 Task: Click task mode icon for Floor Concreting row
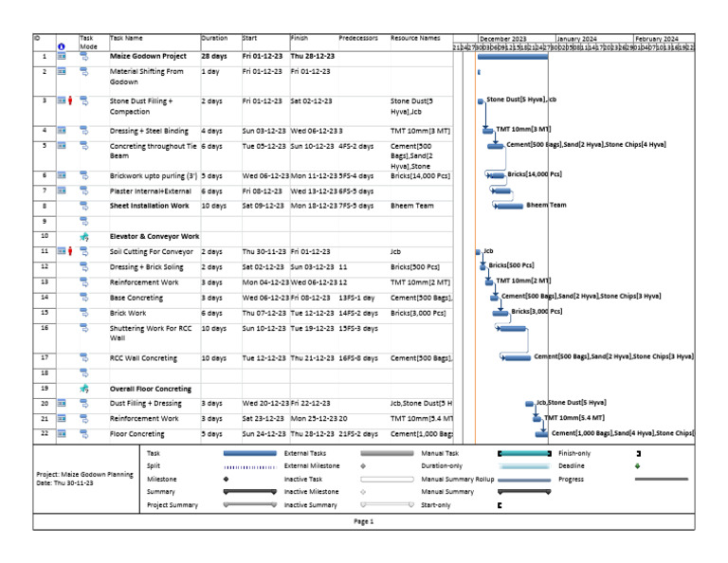[x=84, y=433]
